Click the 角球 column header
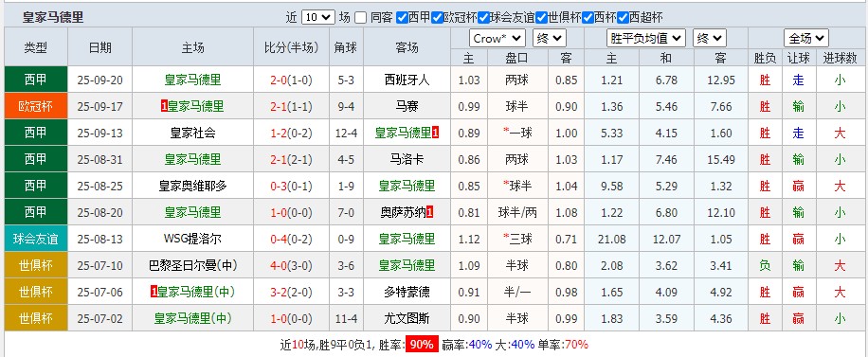868x357 pixels. point(346,47)
